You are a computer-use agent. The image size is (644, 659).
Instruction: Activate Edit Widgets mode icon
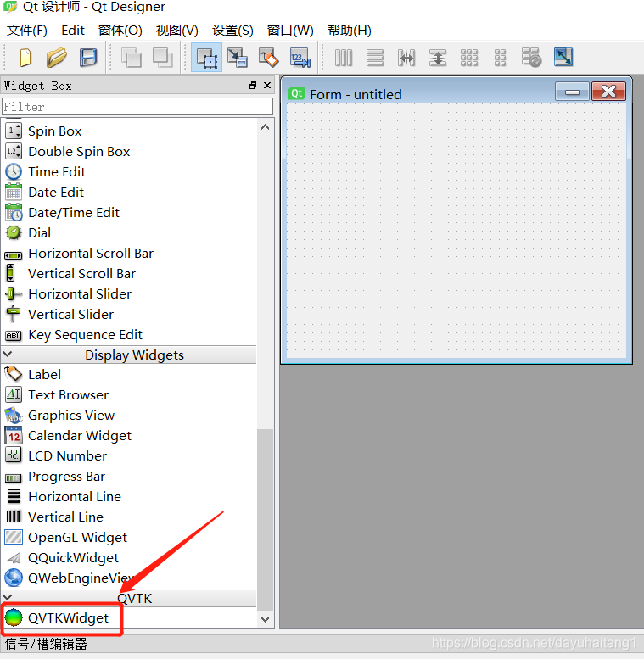[206, 58]
